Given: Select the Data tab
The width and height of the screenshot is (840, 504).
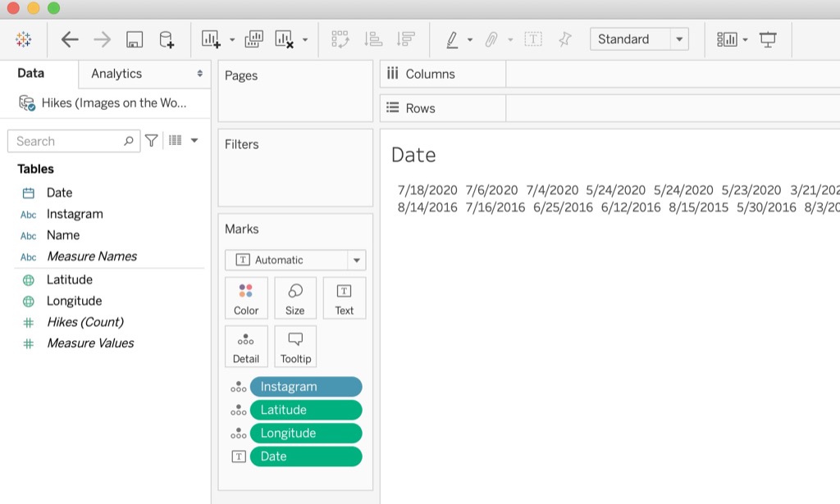Looking at the screenshot, I should coord(30,73).
